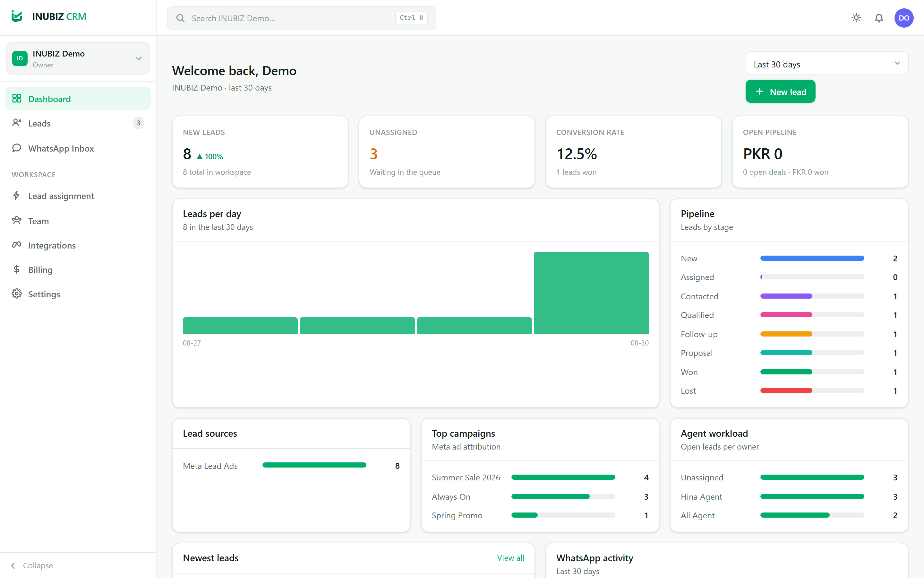Click the Team group icon

tap(16, 221)
